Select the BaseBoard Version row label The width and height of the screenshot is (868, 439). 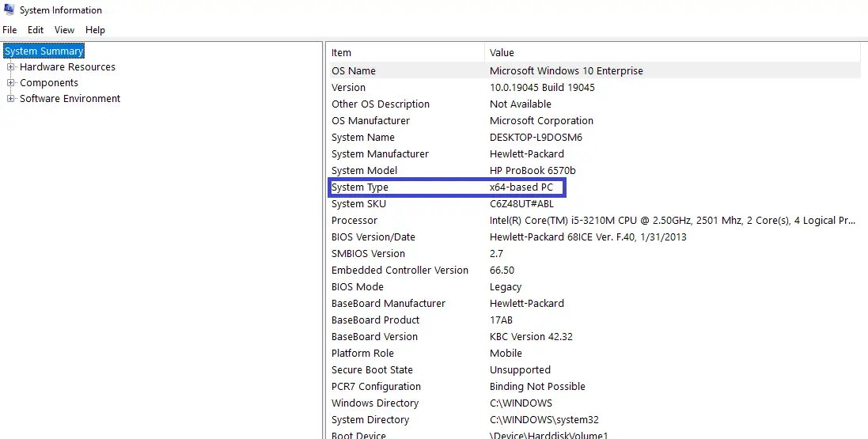(374, 337)
